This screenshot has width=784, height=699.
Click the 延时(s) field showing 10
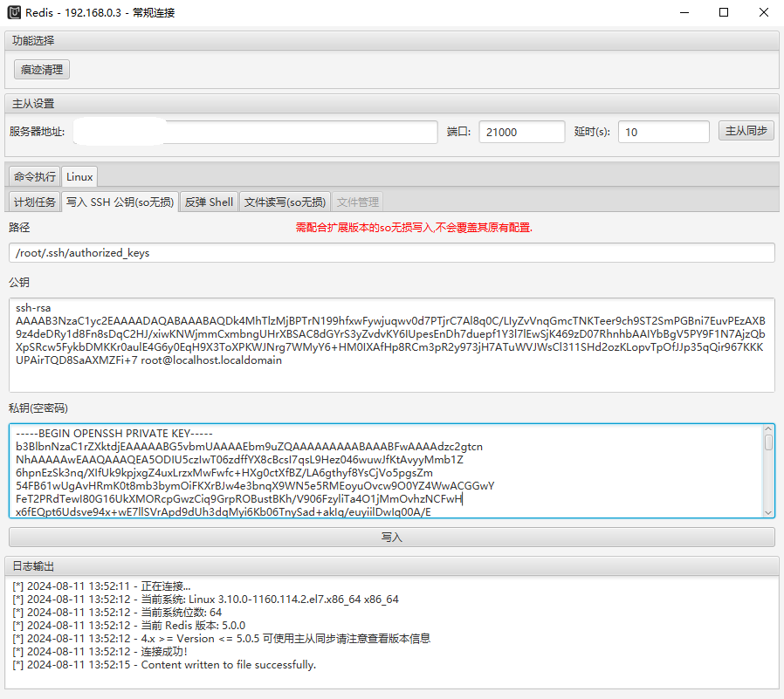664,132
